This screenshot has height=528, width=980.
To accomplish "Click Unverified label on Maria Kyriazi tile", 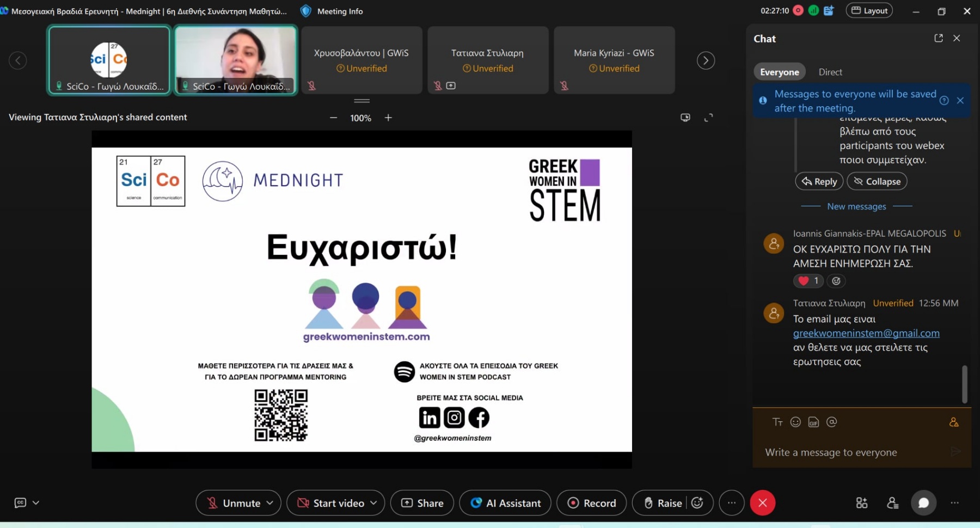I will tap(614, 69).
